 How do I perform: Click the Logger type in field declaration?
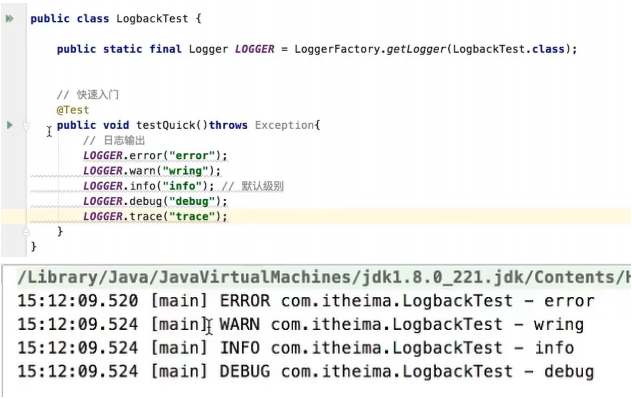208,49
